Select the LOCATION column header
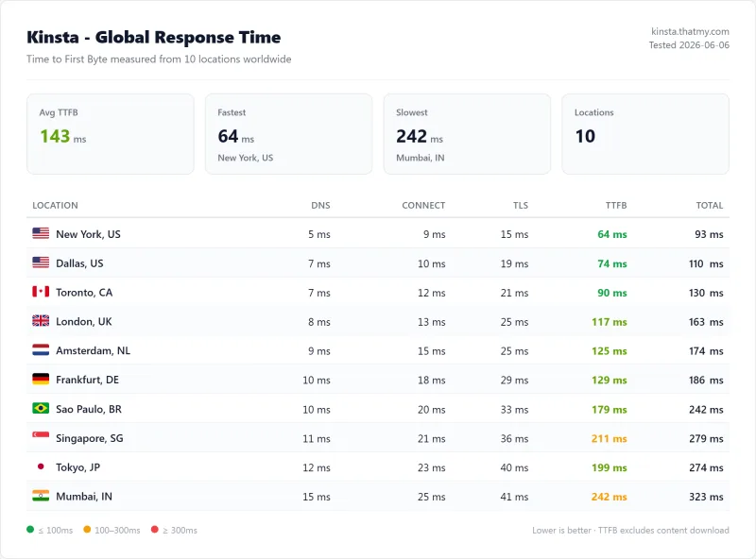The height and width of the screenshot is (559, 756). (55, 205)
